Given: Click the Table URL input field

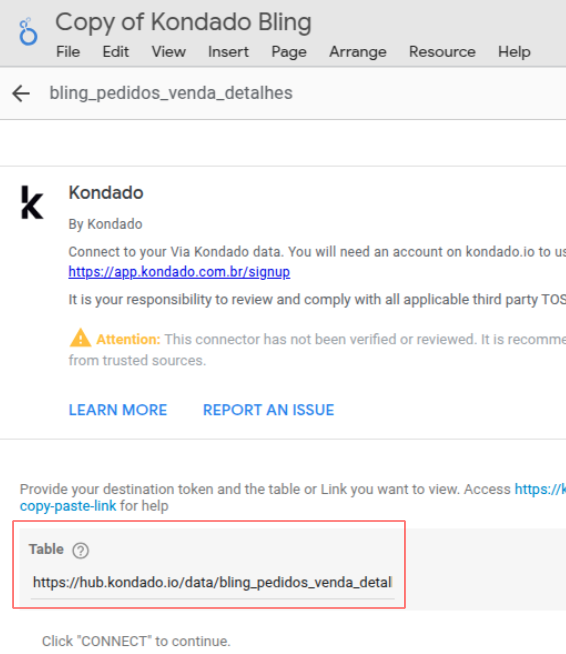Looking at the screenshot, I should 212,582.
